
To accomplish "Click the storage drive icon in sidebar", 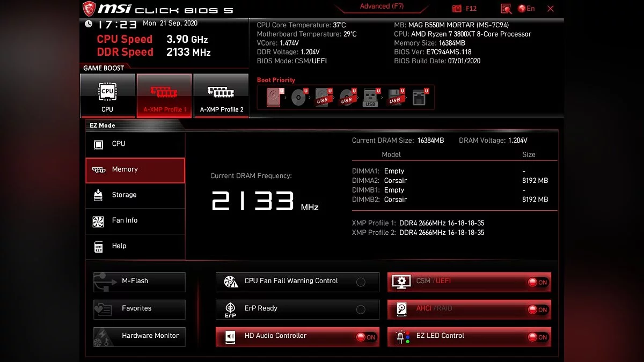I will [x=98, y=195].
